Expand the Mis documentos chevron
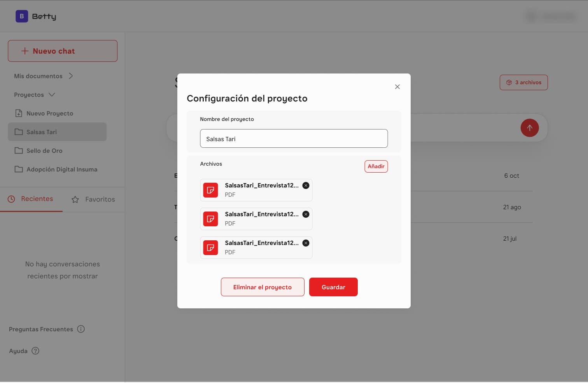The width and height of the screenshot is (588, 383). pos(71,76)
